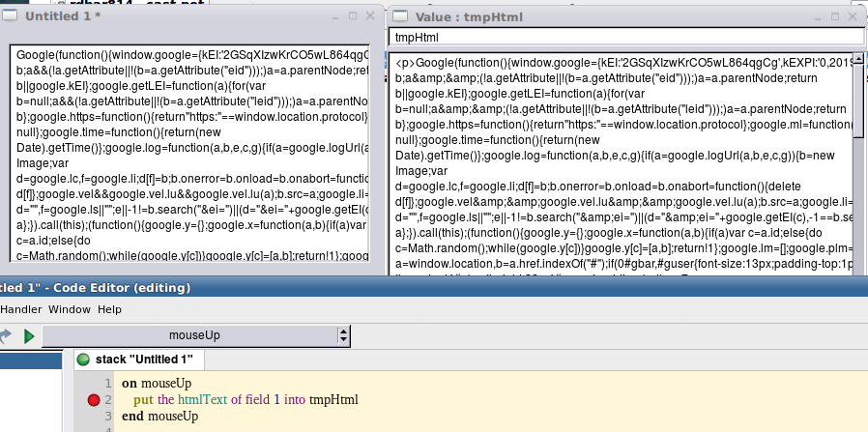Click the green Run script arrow icon
Screen dimensions: 868x432
click(29, 335)
